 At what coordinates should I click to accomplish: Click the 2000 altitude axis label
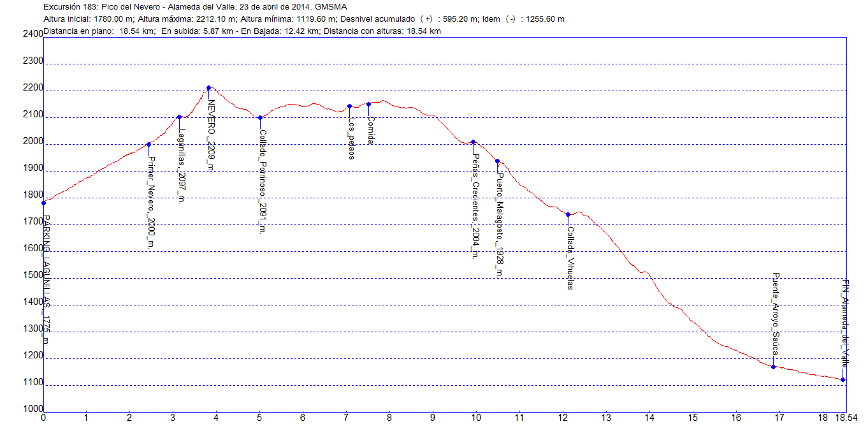[33, 142]
